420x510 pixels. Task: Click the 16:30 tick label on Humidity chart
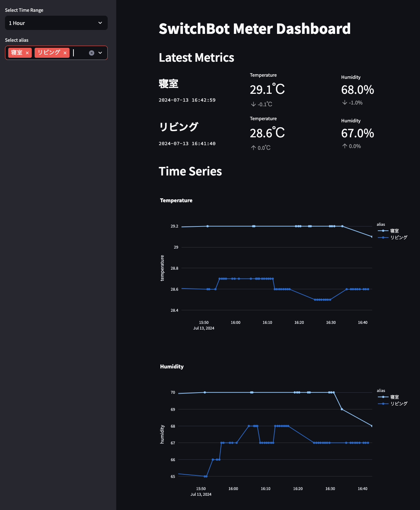coord(330,489)
